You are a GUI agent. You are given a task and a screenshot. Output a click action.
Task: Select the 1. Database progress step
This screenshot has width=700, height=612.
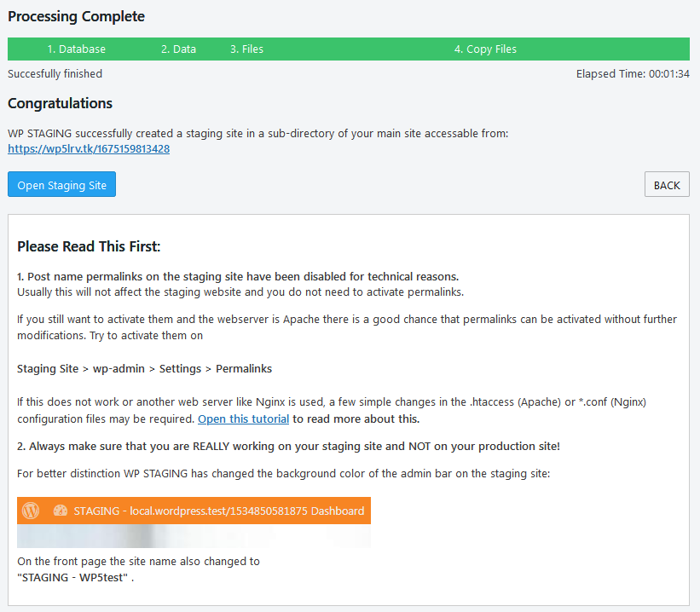pos(77,49)
